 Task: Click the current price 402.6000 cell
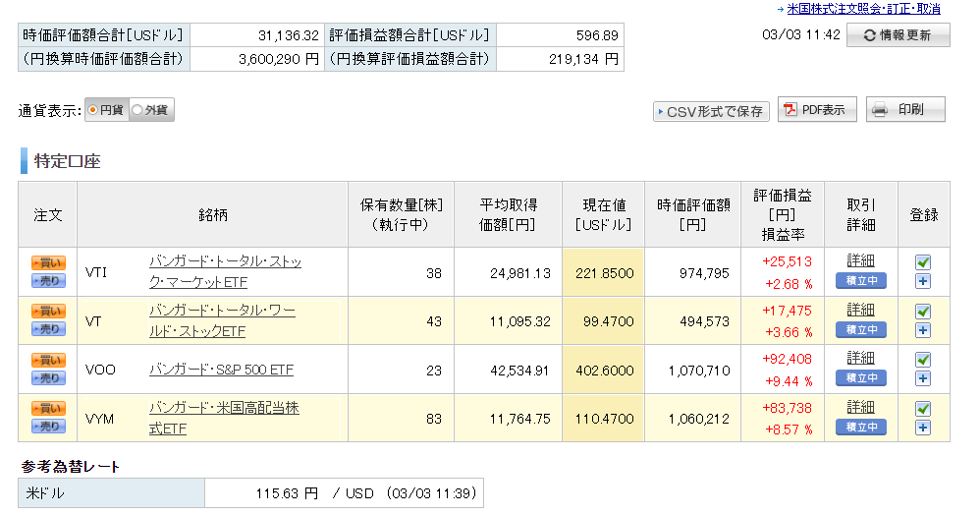coord(604,370)
